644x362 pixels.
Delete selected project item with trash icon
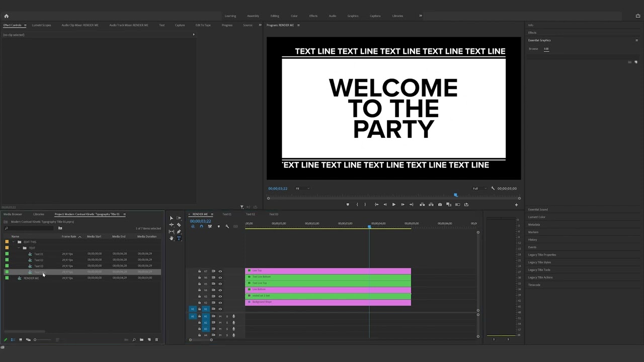(x=156, y=340)
